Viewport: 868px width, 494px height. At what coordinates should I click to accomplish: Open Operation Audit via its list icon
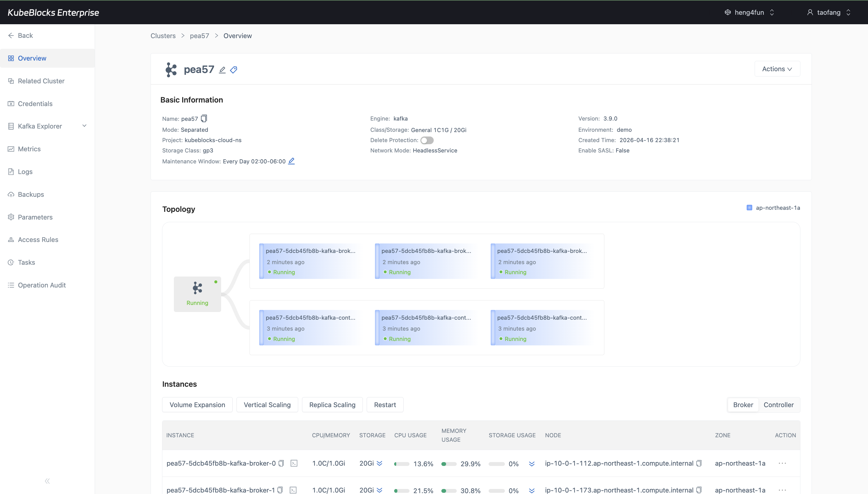[11, 285]
